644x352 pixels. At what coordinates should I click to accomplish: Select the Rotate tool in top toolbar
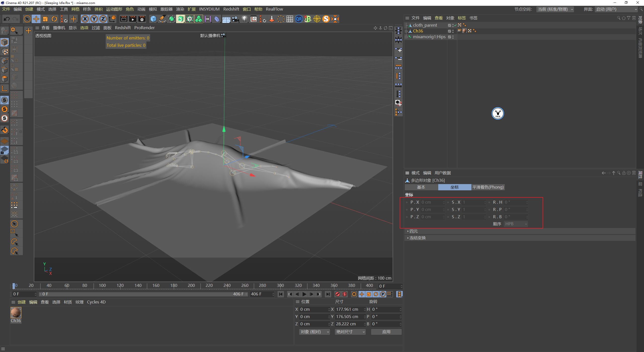[54, 19]
